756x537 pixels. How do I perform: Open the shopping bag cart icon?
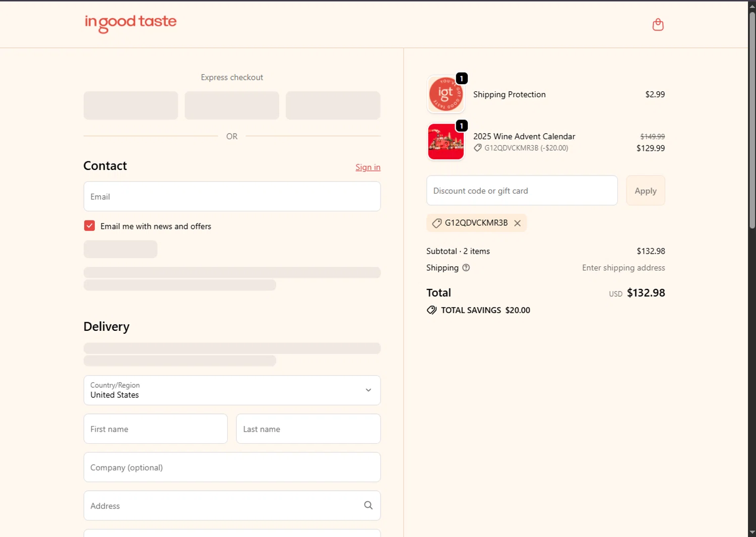coord(658,25)
